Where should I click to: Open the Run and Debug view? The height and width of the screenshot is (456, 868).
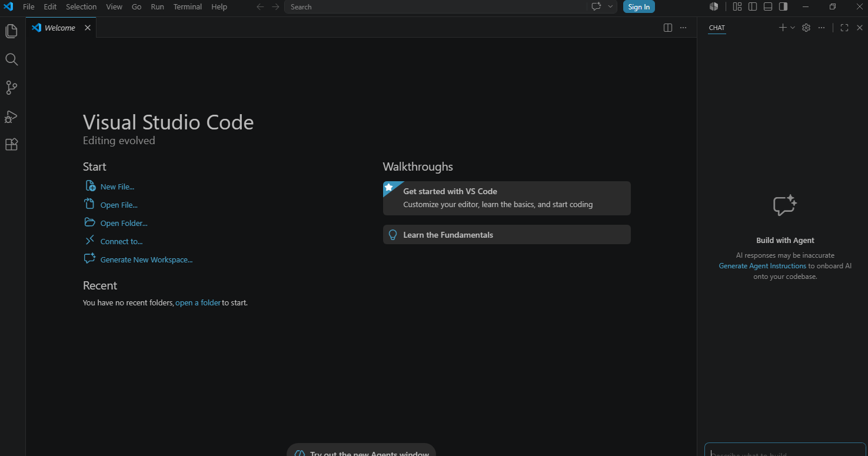click(x=11, y=116)
